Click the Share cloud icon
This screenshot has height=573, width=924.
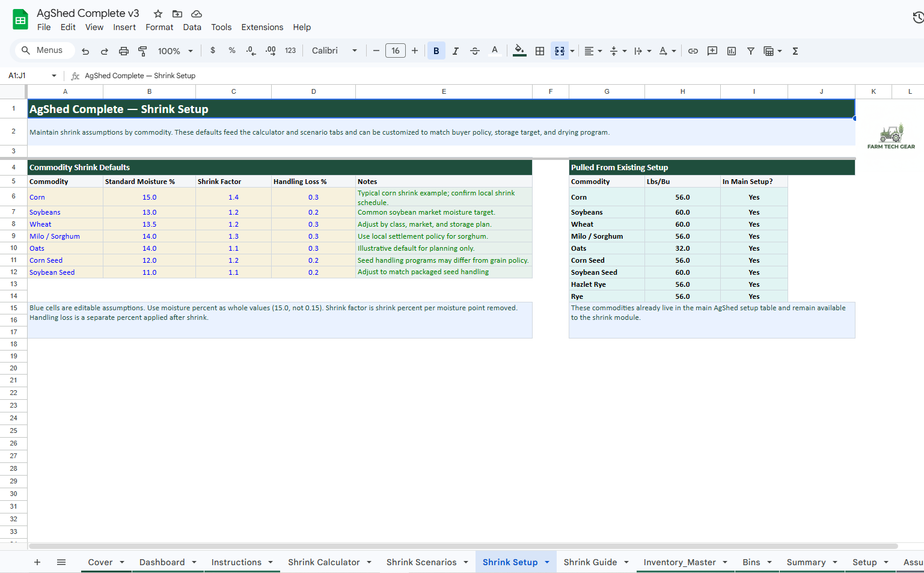tap(196, 14)
